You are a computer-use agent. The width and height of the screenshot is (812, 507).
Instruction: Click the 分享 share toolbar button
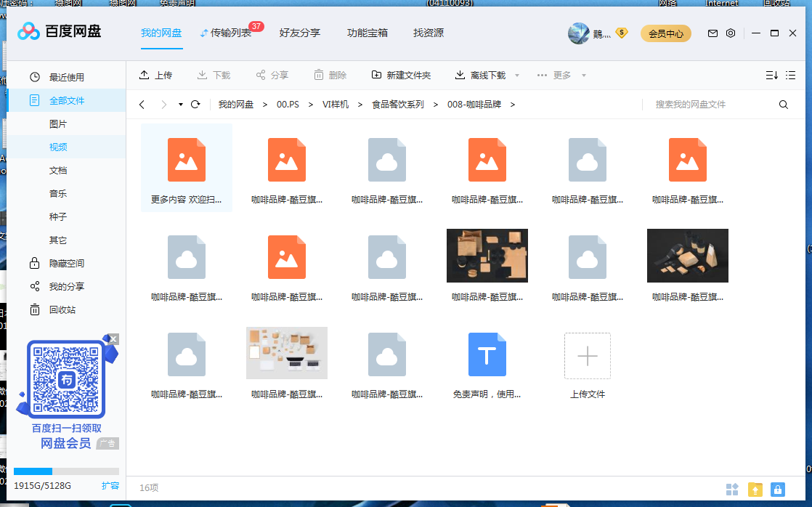pyautogui.click(x=272, y=75)
